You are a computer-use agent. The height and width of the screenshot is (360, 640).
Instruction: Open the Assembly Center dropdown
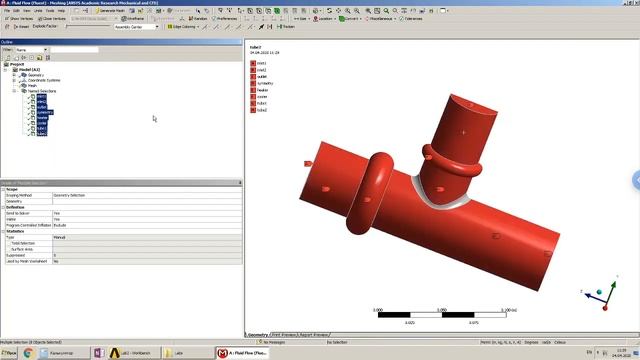pyautogui.click(x=136, y=27)
